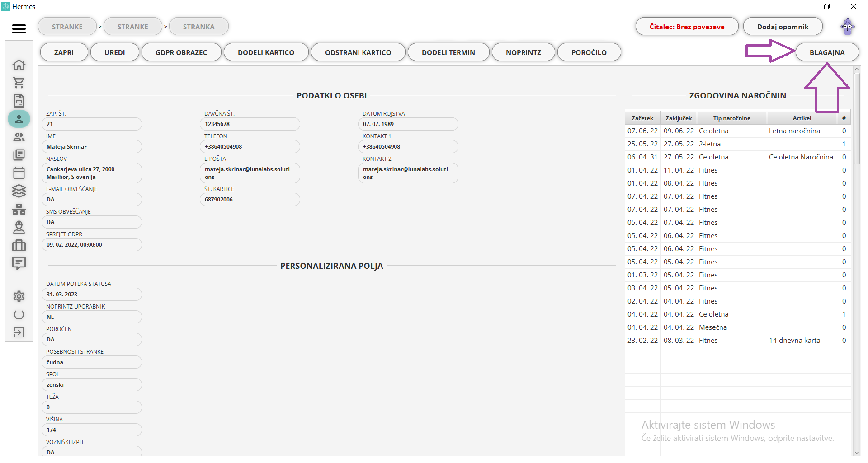868x463 pixels.
Task: Click the ZAPRI button
Action: click(64, 52)
